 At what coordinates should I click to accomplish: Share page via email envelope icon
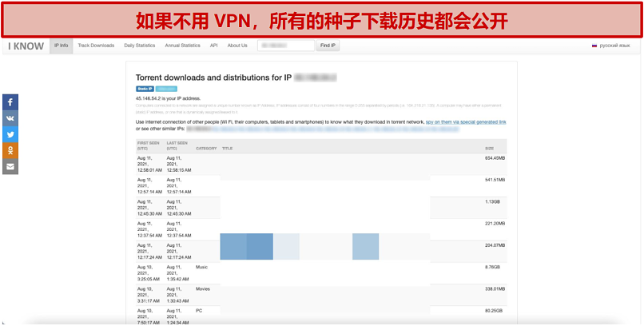click(x=10, y=166)
